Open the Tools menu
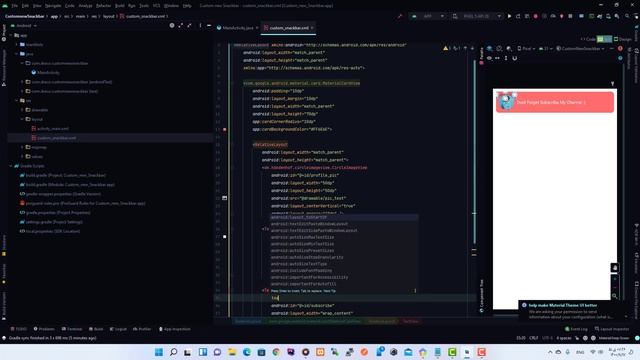Screen dimensions: 640x360 click(144, 6)
